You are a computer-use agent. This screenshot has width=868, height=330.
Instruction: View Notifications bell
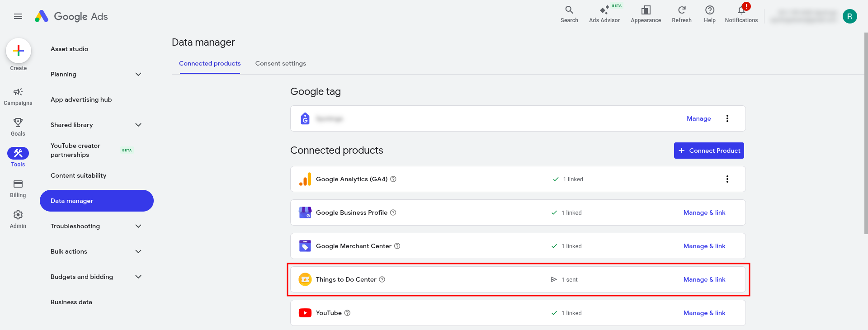pyautogui.click(x=741, y=14)
